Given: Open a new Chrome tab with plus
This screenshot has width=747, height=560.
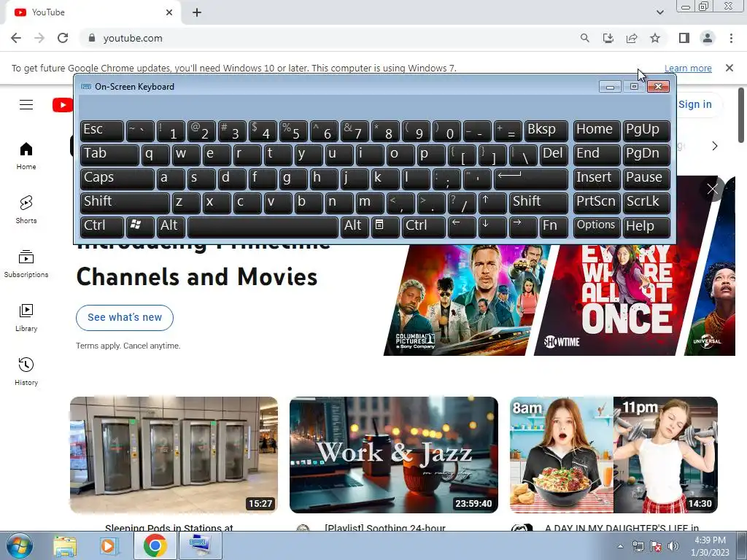Looking at the screenshot, I should pyautogui.click(x=197, y=12).
